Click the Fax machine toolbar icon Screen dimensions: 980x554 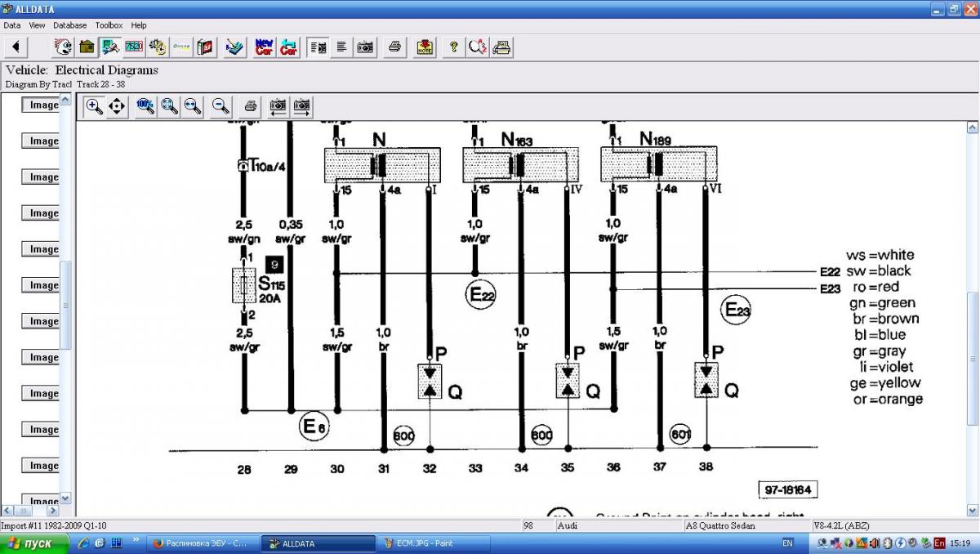coord(502,47)
